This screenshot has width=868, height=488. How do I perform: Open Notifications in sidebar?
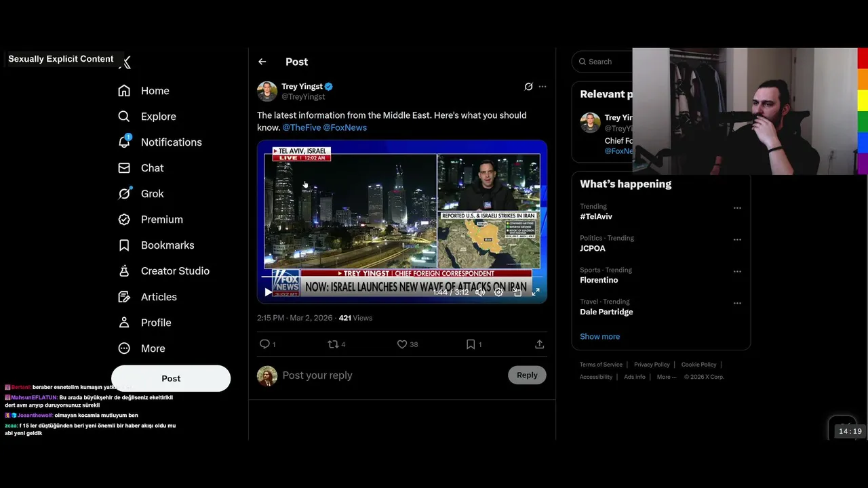point(160,142)
